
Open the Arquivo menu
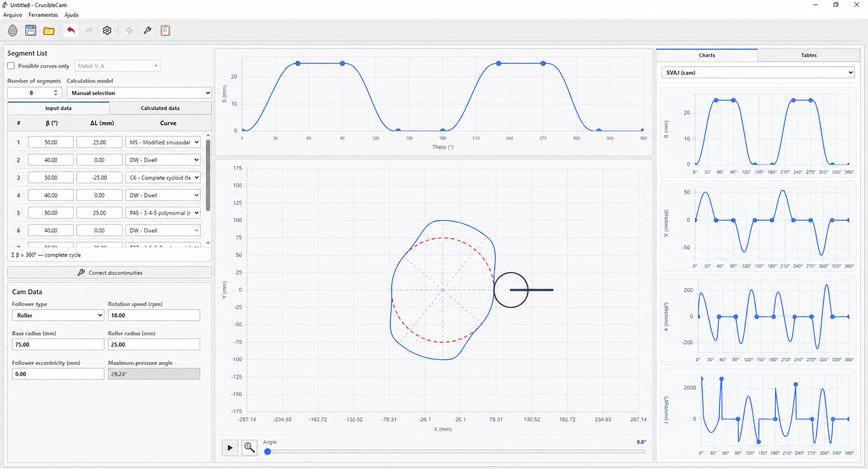pyautogui.click(x=13, y=15)
